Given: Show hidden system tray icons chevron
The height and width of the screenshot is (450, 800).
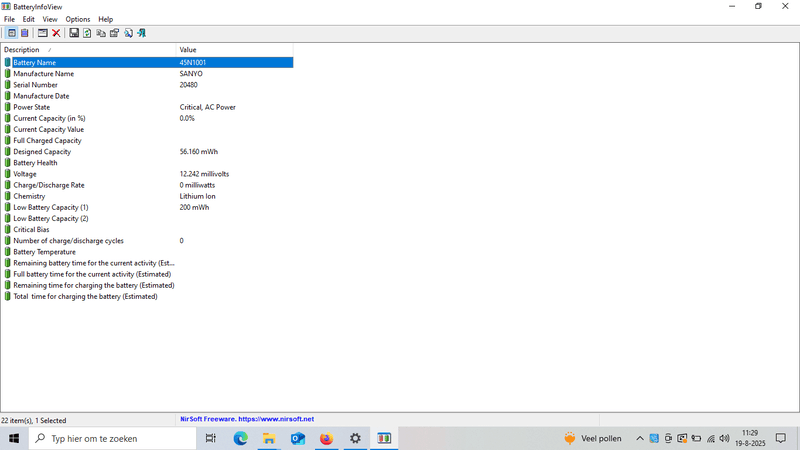Looking at the screenshot, I should (x=640, y=438).
